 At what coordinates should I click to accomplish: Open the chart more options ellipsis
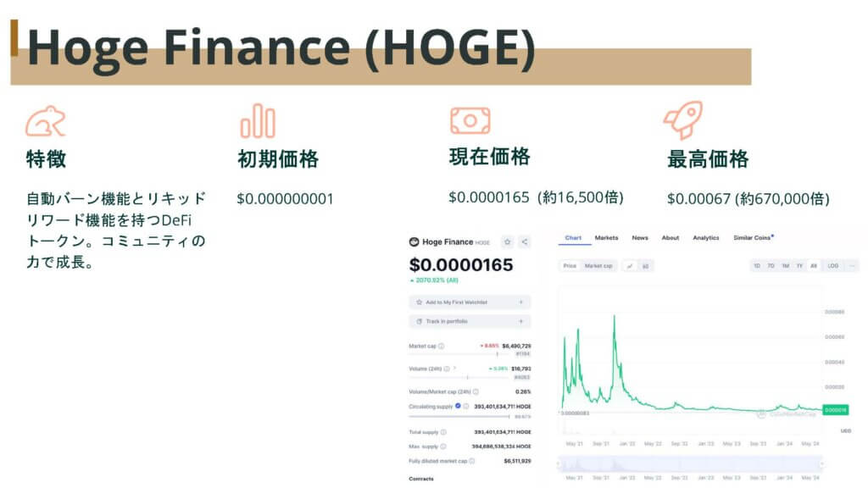[853, 266]
